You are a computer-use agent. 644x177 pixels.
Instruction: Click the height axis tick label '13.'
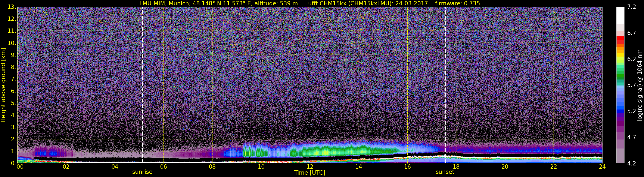pyautogui.click(x=12, y=7)
